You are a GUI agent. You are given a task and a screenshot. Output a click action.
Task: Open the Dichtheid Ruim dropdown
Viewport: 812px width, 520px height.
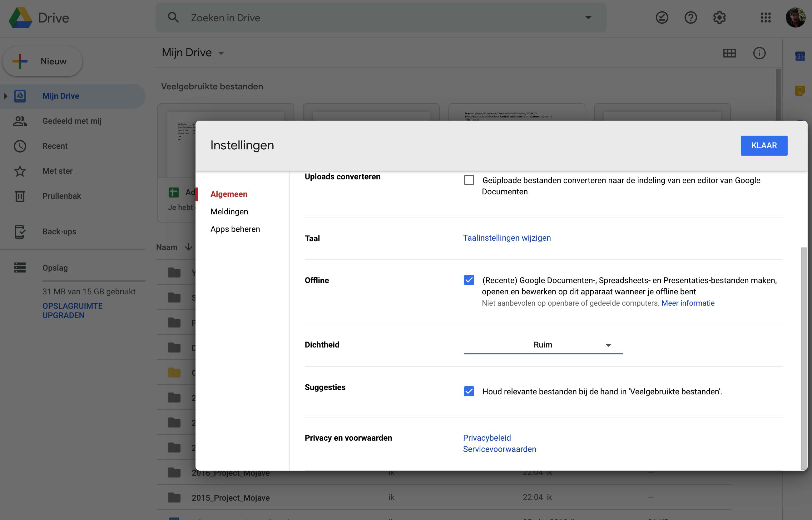tap(543, 345)
